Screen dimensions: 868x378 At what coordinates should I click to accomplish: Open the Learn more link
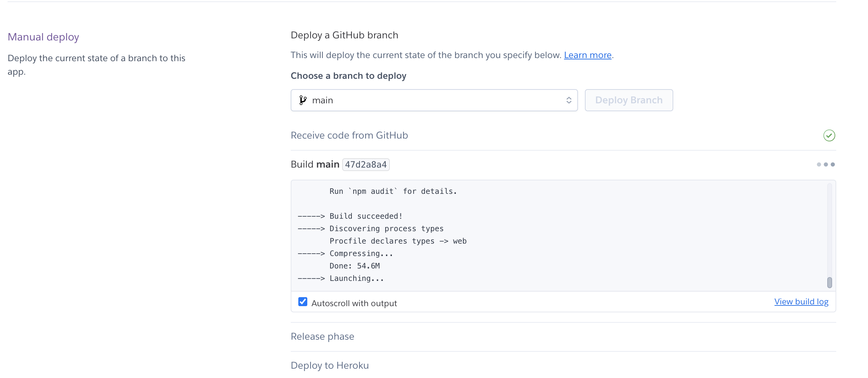point(588,55)
